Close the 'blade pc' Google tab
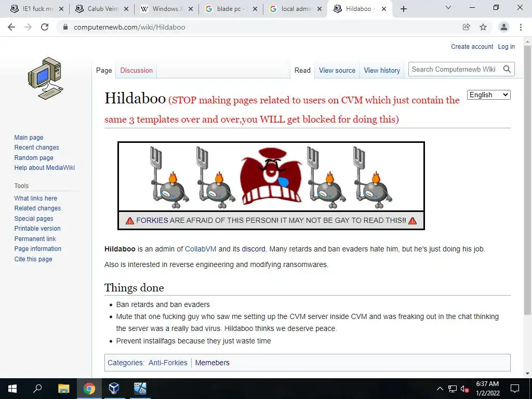 pos(255,9)
